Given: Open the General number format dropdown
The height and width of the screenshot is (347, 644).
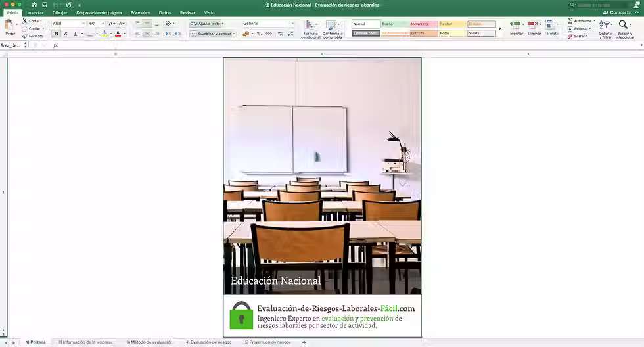Looking at the screenshot, I should point(292,24).
